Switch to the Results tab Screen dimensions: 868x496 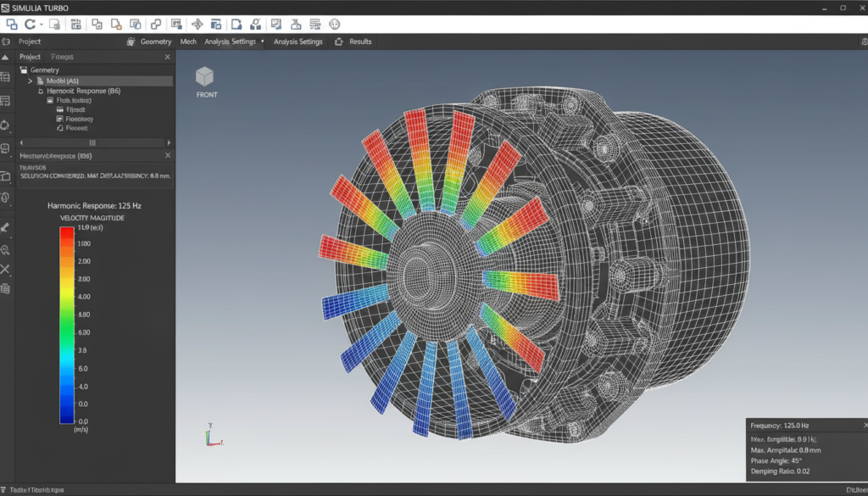360,42
